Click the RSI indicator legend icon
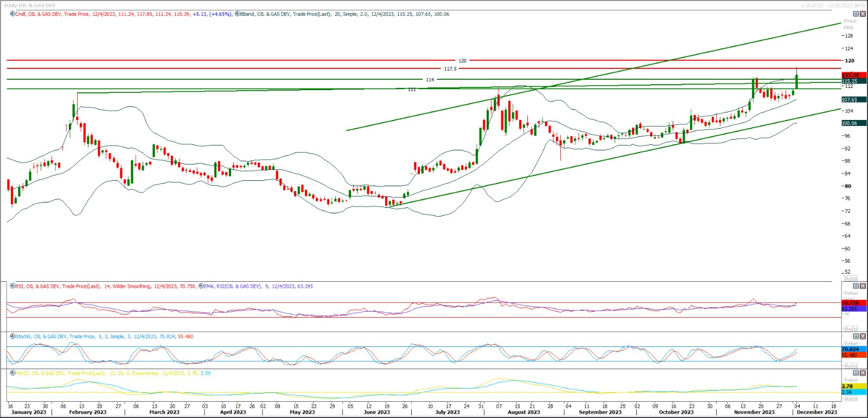The width and height of the screenshot is (868, 418). 12,286
